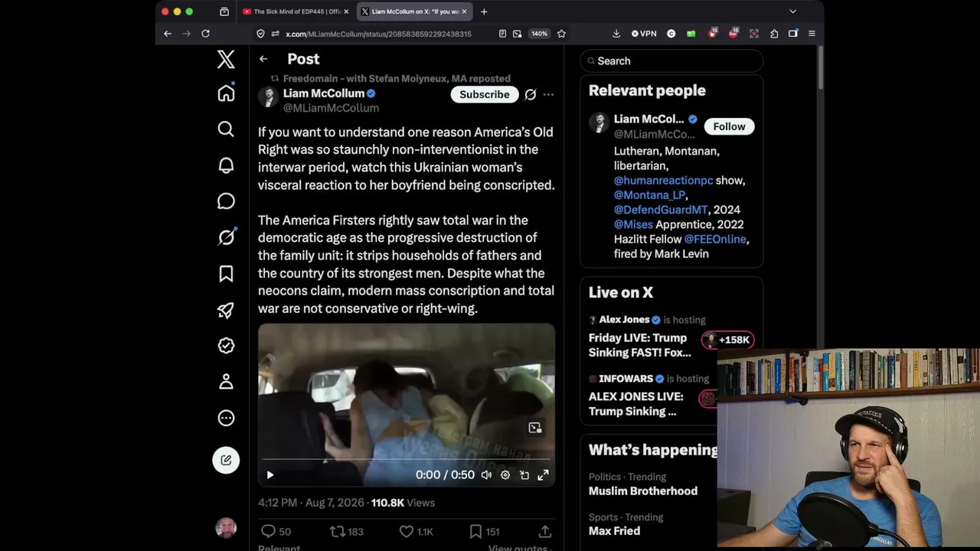
Task: Expand the list all tabs chevron
Action: point(792,11)
